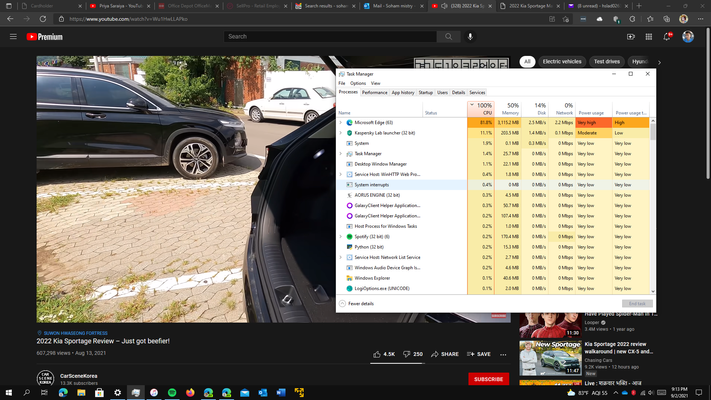Click the SHARE button under the video
711x400 pixels.
pos(445,354)
